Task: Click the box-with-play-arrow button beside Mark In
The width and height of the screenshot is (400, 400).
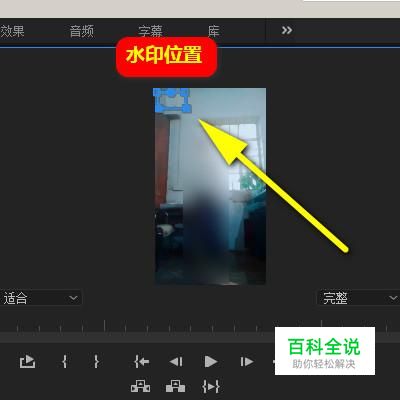Action: click(x=27, y=361)
